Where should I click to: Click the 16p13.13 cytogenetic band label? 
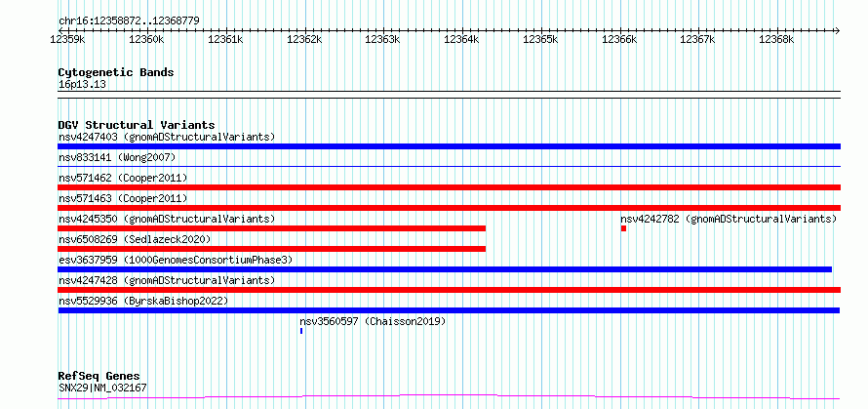[x=82, y=85]
